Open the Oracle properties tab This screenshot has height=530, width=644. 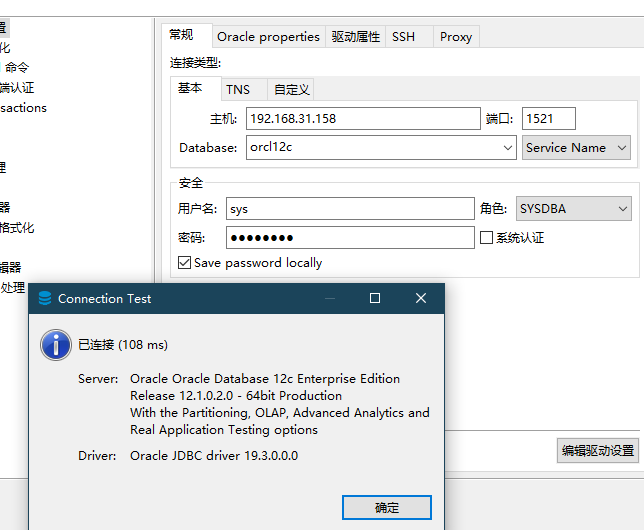[269, 37]
